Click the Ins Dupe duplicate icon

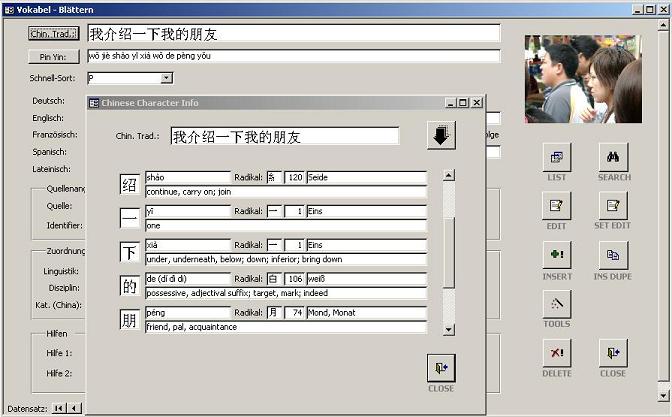tap(613, 254)
